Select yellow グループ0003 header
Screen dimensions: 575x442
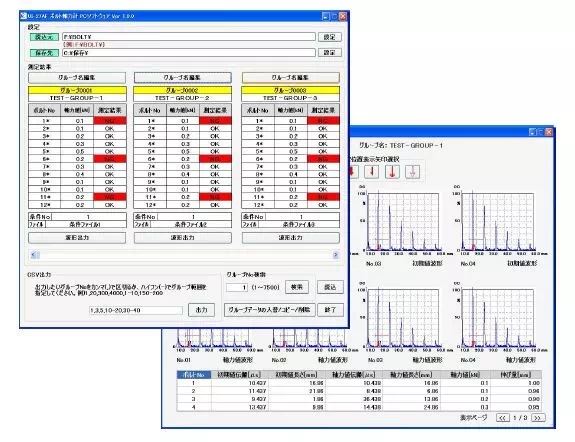pos(290,90)
